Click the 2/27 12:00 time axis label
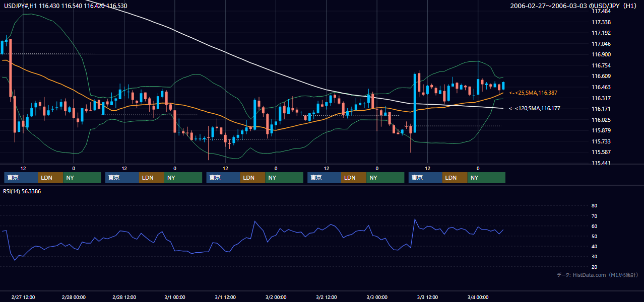The width and height of the screenshot is (644, 302). (x=23, y=297)
